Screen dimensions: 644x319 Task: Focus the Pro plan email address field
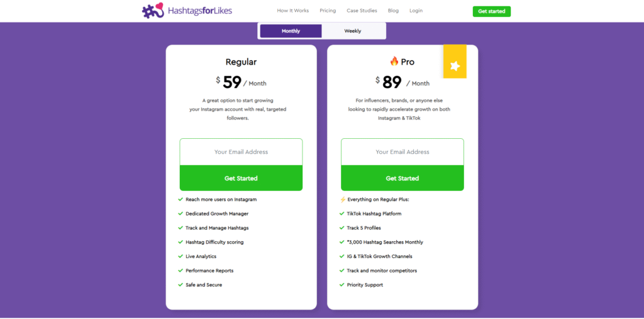402,152
